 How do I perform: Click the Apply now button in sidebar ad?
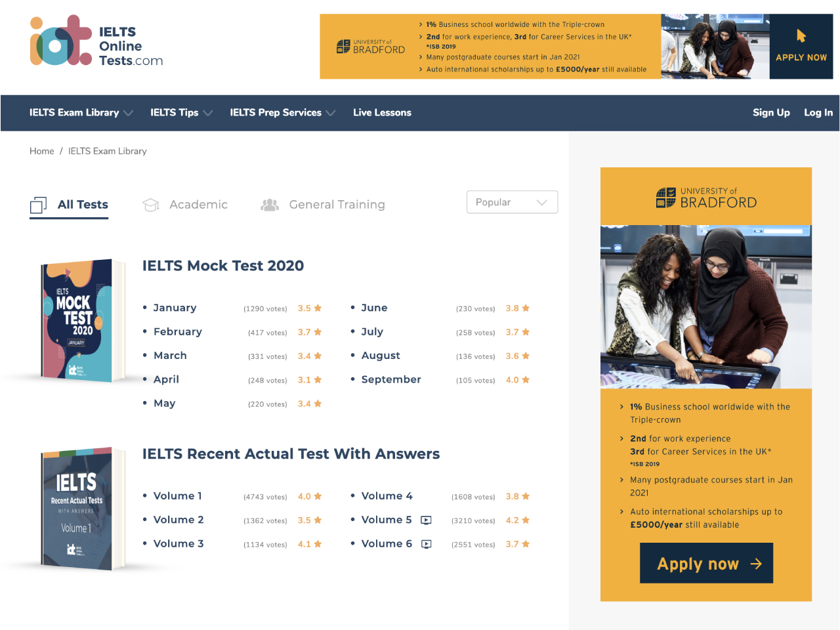click(x=706, y=563)
